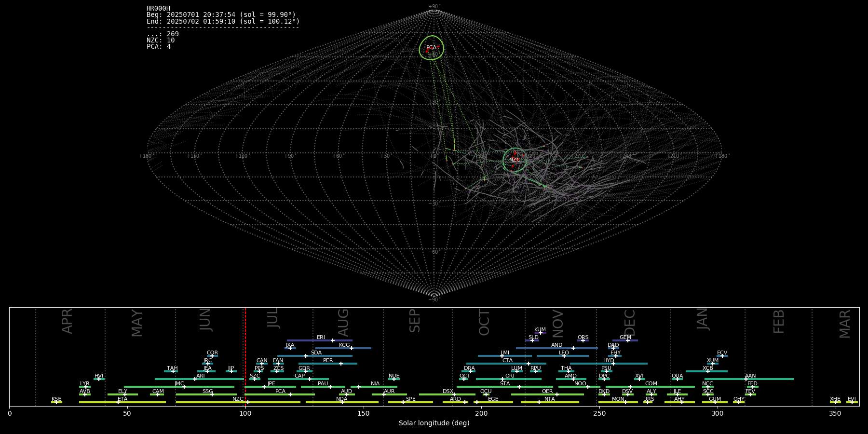Click the LYR shower label in timeline
Screen dimensions: 868x434
coord(85,384)
